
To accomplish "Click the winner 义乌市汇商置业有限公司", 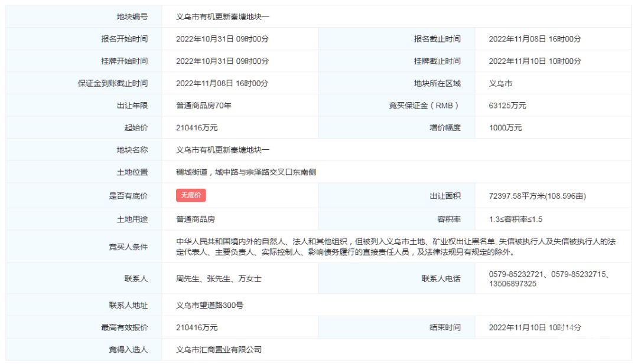I will [x=219, y=350].
